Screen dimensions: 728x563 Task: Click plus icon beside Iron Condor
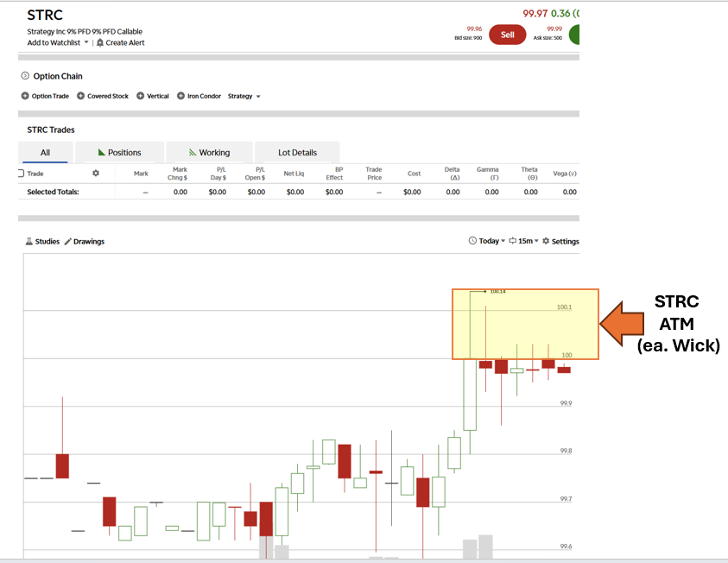181,96
